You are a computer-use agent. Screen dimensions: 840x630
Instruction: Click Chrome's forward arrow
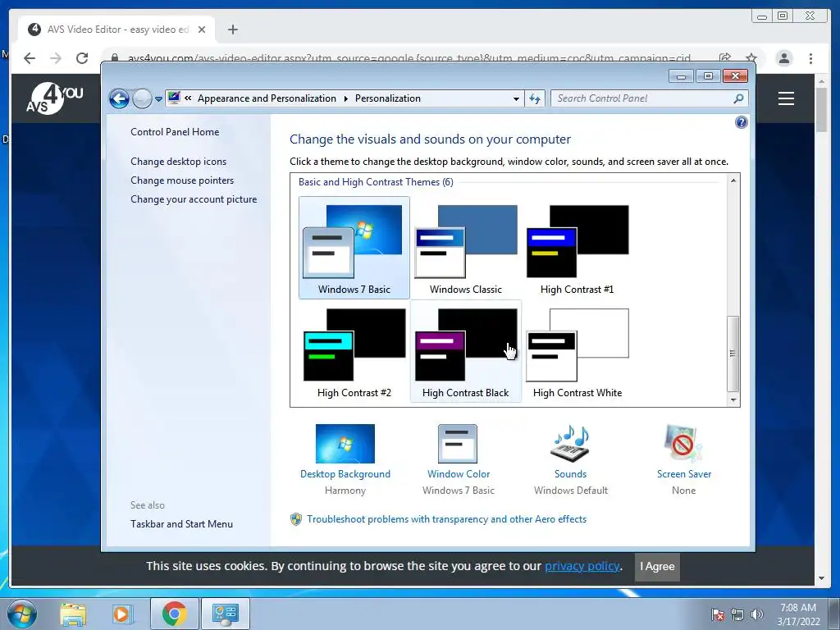pos(56,58)
